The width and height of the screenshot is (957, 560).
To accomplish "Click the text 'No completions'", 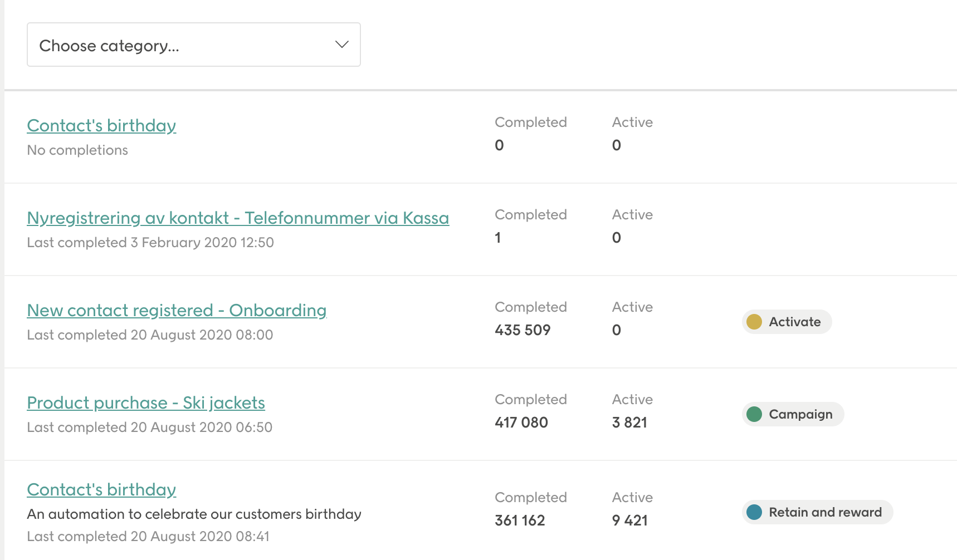I will pos(77,150).
